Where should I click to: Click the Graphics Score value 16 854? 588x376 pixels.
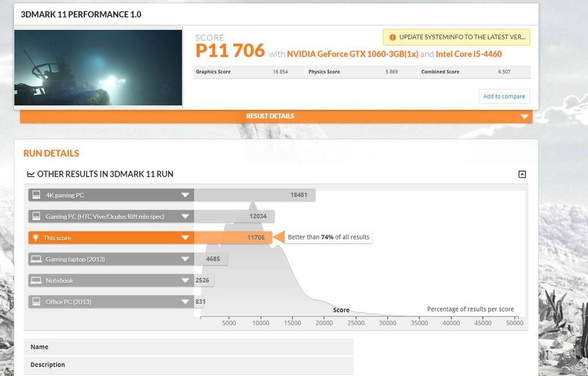coord(280,72)
